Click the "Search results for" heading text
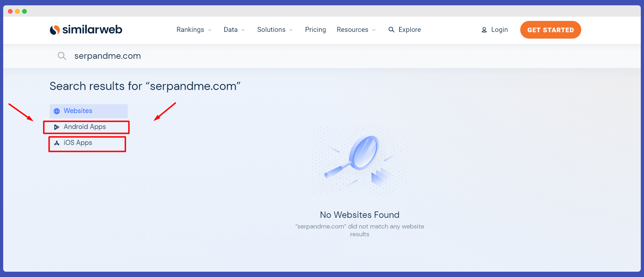This screenshot has height=277, width=644. coord(145,86)
